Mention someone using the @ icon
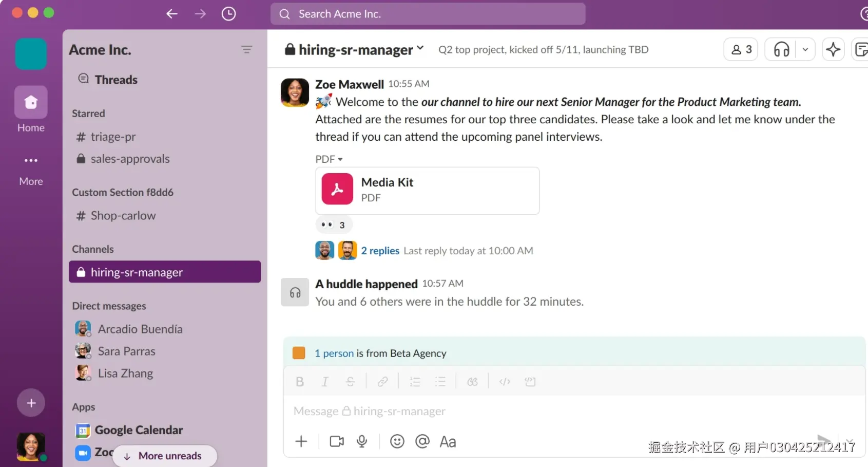The width and height of the screenshot is (868, 467). click(x=422, y=441)
